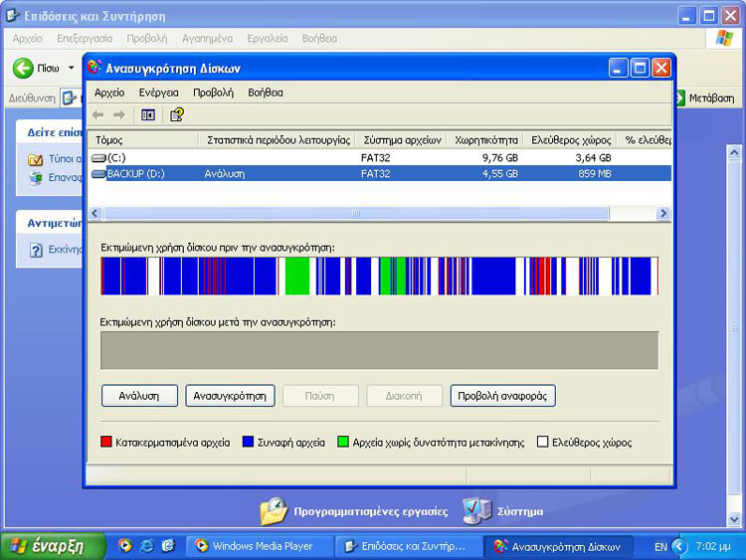Open Προγραμματισμένες εργασίες icon
Viewport: 746px width, 560px height.
pyautogui.click(x=274, y=511)
